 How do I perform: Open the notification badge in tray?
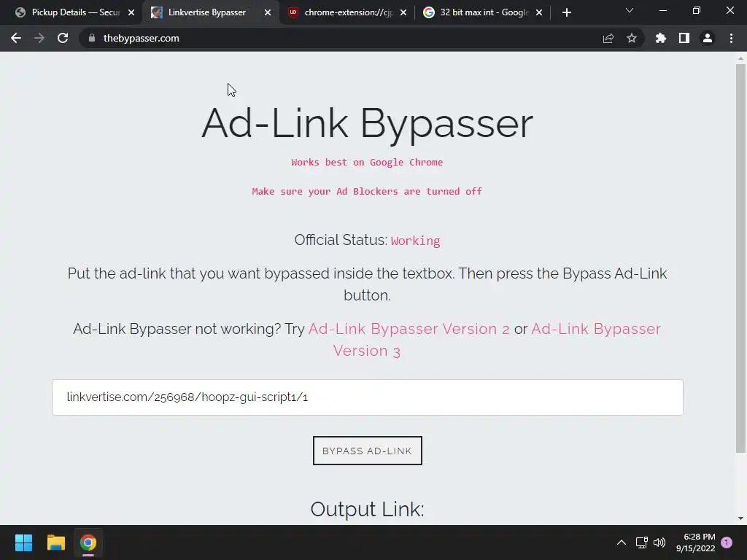coord(727,542)
